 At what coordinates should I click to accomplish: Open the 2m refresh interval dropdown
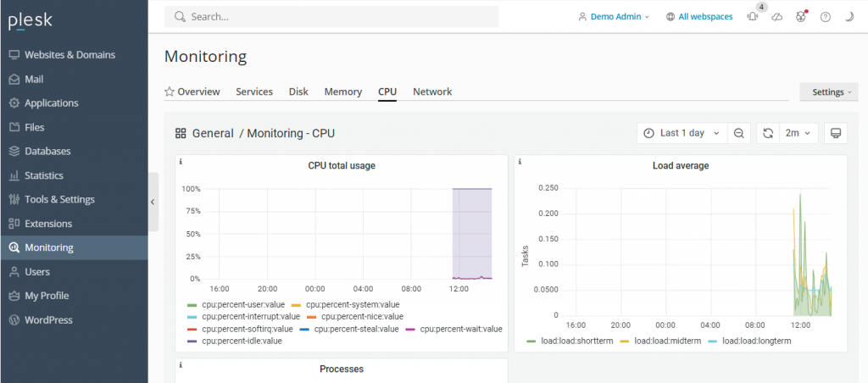[x=799, y=133]
